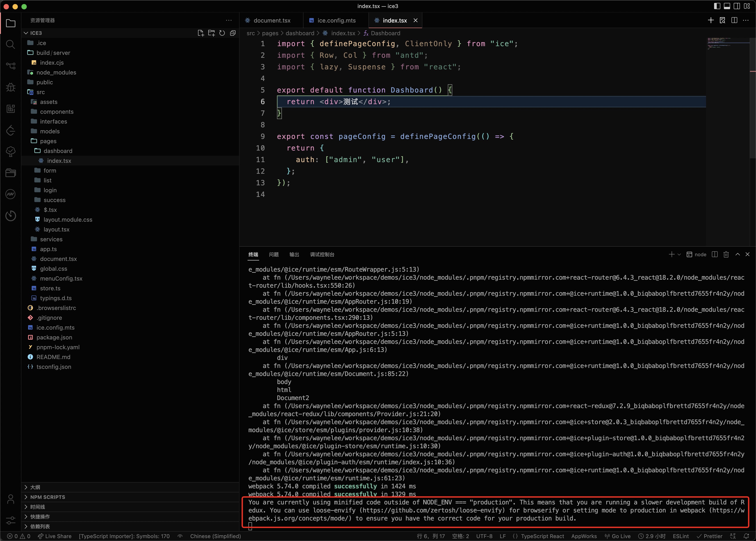
Task: Click Prettier status bar item
Action: (x=709, y=536)
